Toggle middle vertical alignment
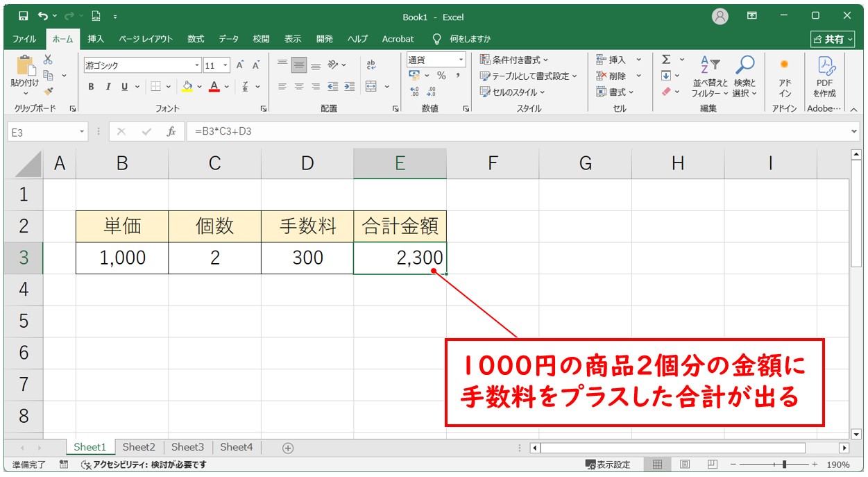The height and width of the screenshot is (477, 868). (299, 65)
